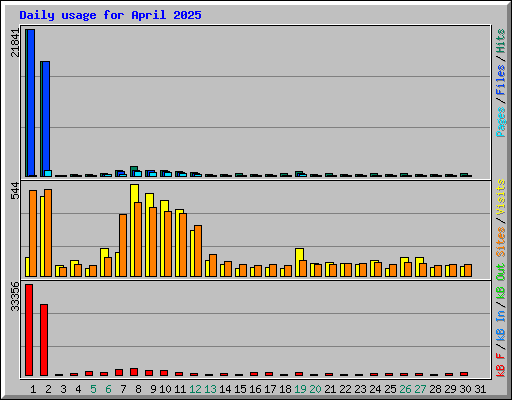Click the kB F legend label
This screenshot has height=400, width=512.
tap(500, 365)
